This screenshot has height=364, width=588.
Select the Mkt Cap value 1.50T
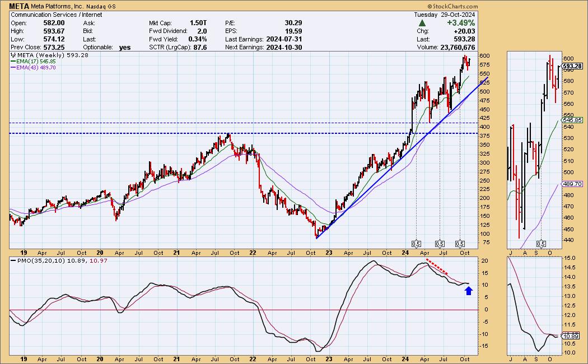pos(198,23)
